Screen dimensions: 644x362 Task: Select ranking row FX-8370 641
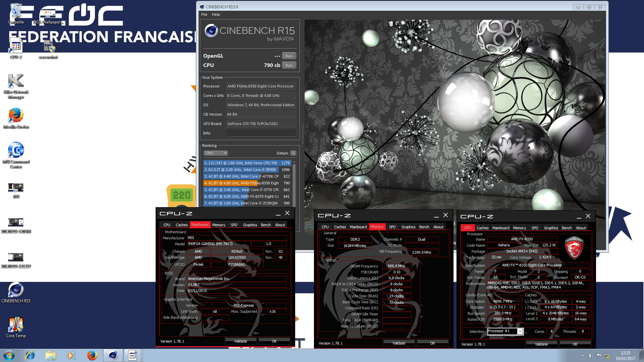247,196
